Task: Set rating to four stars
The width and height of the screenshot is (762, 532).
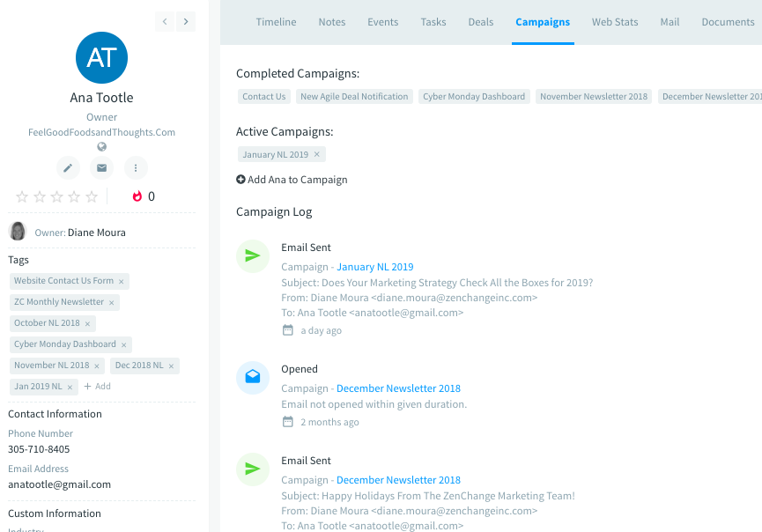Action: (74, 196)
